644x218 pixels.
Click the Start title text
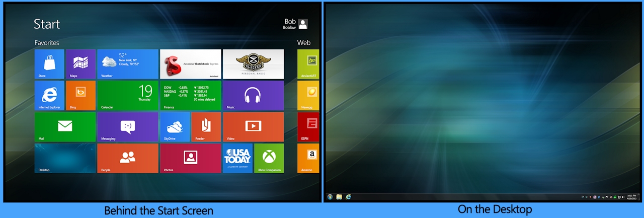[x=47, y=24]
